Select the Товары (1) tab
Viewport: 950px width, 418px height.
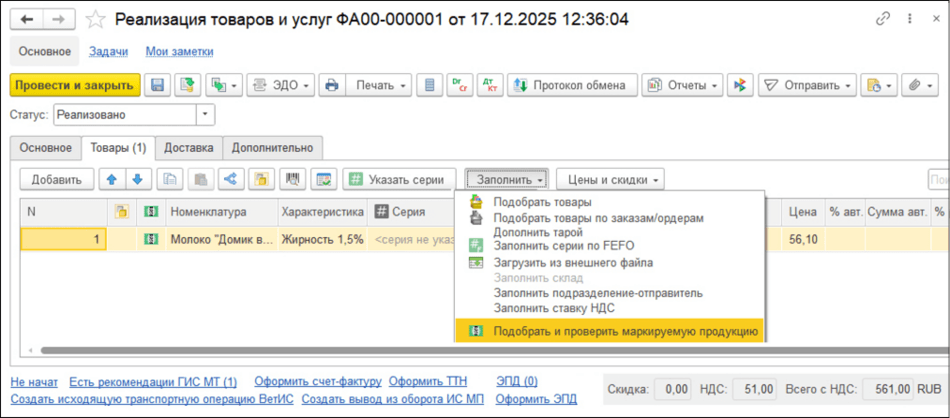tap(118, 148)
